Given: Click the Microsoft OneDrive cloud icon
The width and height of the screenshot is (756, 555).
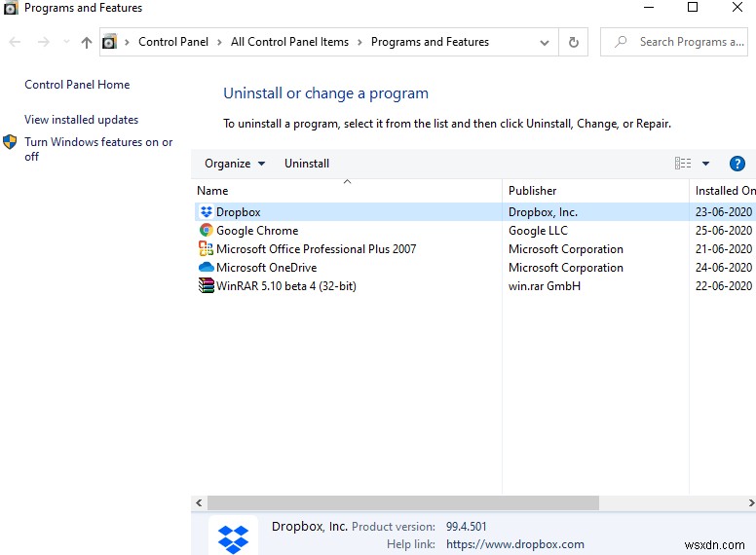Looking at the screenshot, I should click(x=207, y=267).
